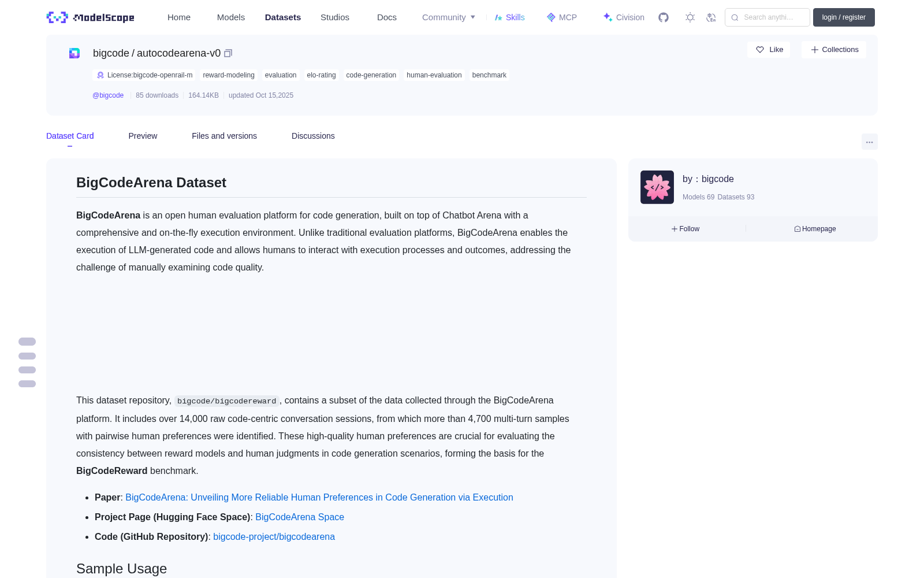Open the BigCodeArena Space link
This screenshot has height=578, width=924.
tap(300, 517)
